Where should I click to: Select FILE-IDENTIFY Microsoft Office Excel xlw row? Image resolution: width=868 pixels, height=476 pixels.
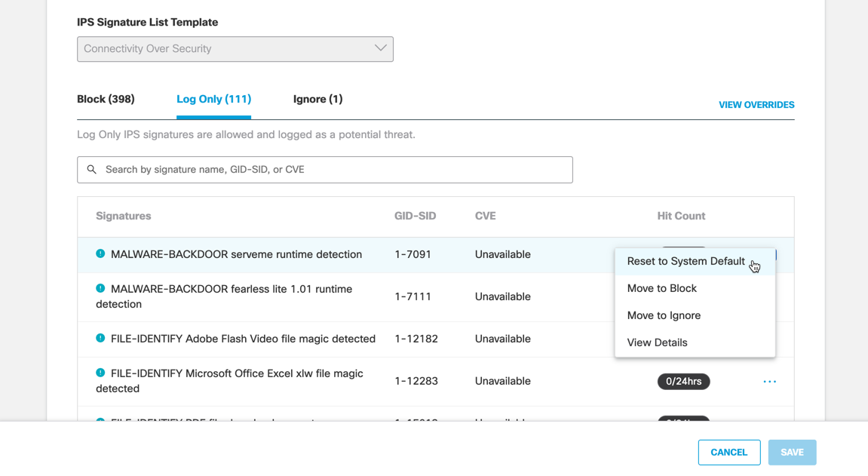click(x=230, y=381)
